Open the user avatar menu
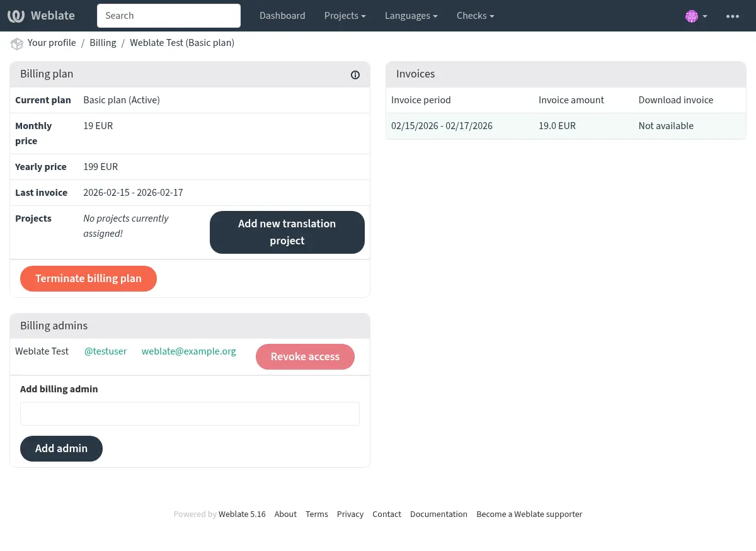This screenshot has height=551, width=756. 695,16
